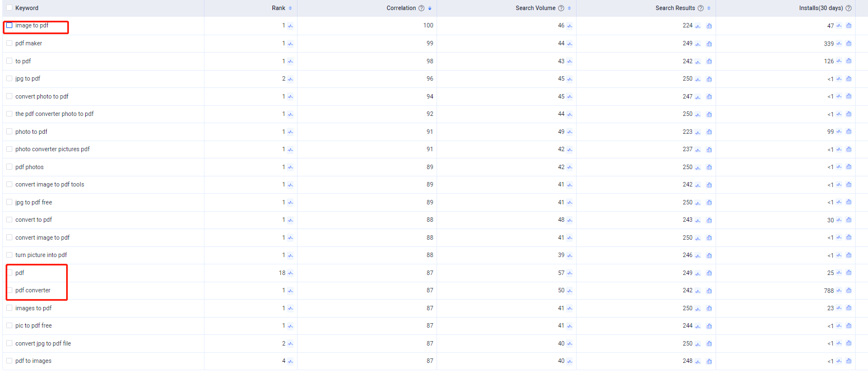
Task: Click installs value 339 for 'pdf maker'
Action: pyautogui.click(x=829, y=44)
